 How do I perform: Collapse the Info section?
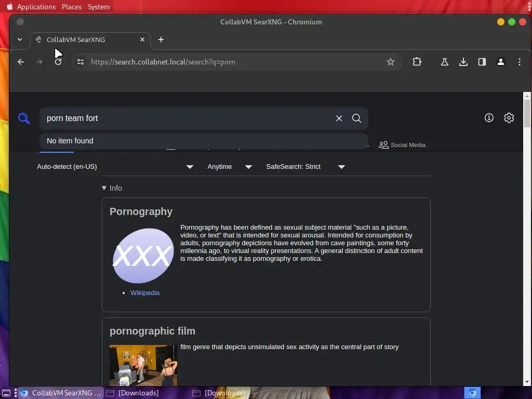pos(112,188)
